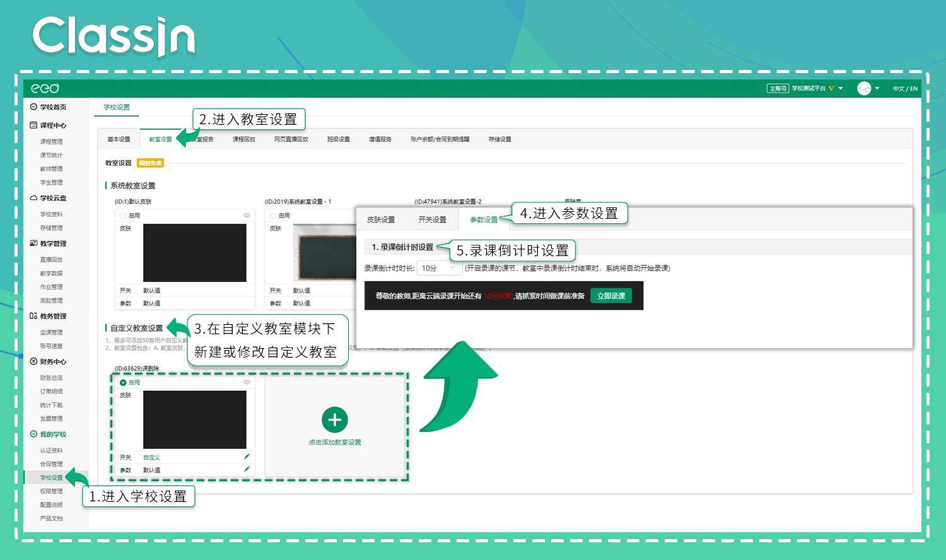
Task: Open 认证资料 in the sidebar
Action: coord(52,450)
